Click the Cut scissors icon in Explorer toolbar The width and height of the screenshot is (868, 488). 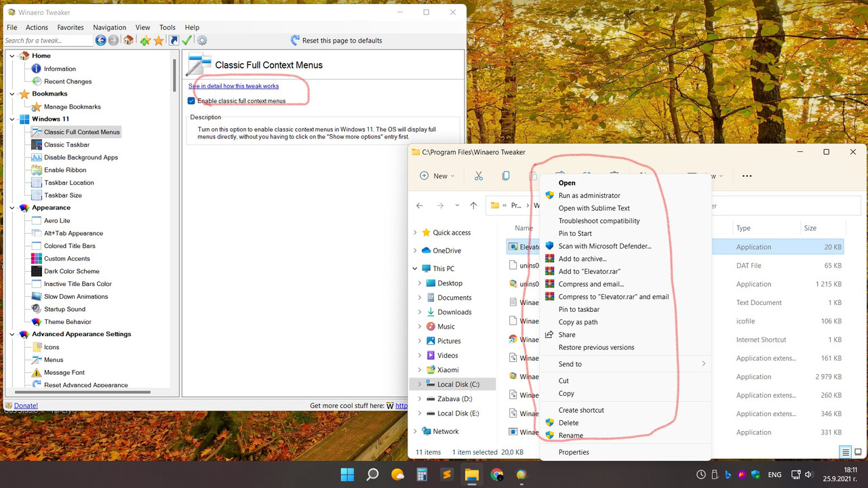click(x=479, y=176)
